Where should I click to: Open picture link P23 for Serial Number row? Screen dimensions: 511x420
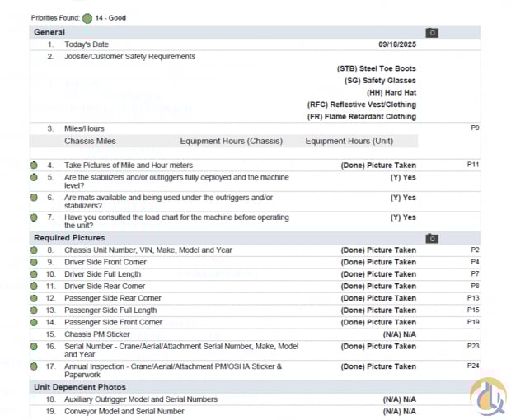[x=472, y=347]
